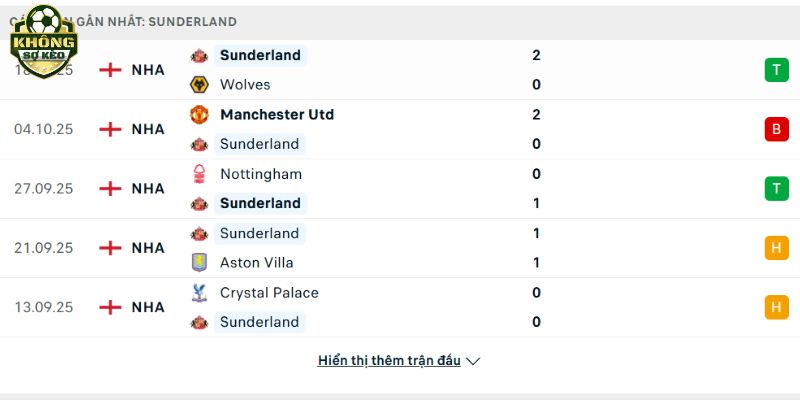
Task: Select the Aston Villa team name
Action: point(259,263)
